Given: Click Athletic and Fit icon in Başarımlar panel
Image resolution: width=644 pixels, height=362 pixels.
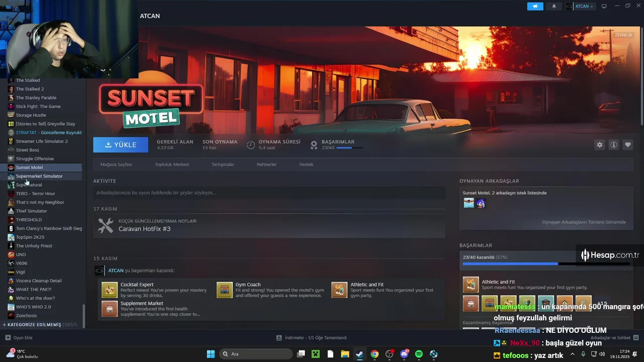Looking at the screenshot, I should click(x=471, y=285).
